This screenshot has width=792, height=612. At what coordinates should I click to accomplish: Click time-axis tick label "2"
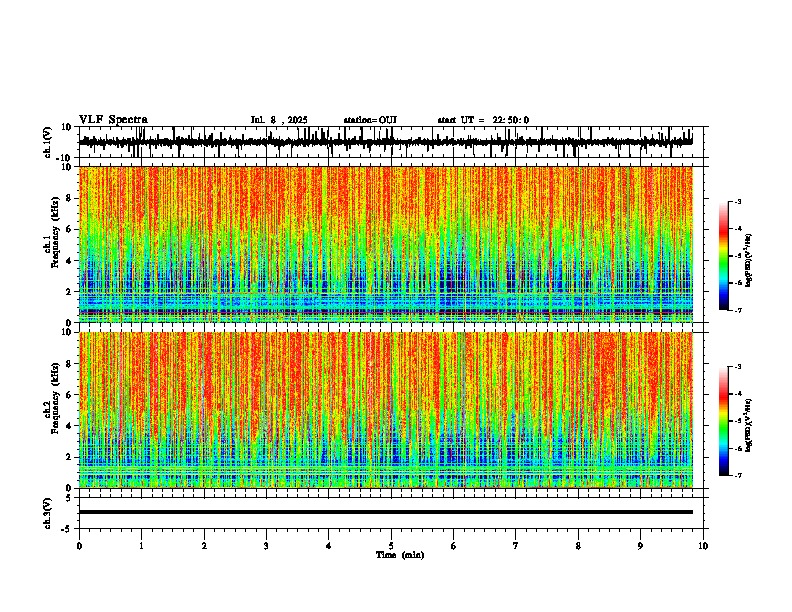tap(204, 546)
